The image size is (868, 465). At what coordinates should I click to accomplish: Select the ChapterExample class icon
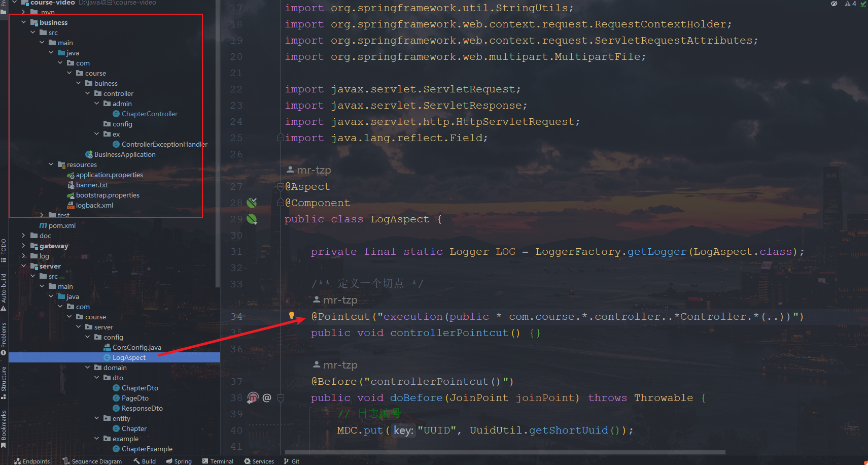[x=116, y=449]
